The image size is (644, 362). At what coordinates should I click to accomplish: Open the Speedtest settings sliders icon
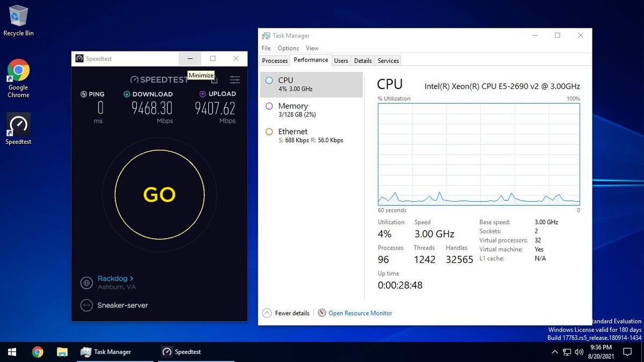point(235,79)
